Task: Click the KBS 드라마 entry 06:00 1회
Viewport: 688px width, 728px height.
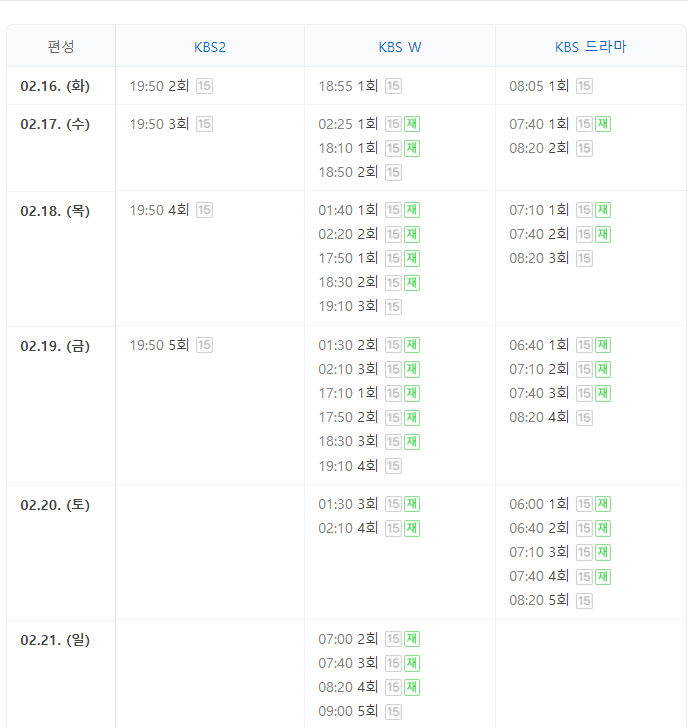Action: coord(539,504)
